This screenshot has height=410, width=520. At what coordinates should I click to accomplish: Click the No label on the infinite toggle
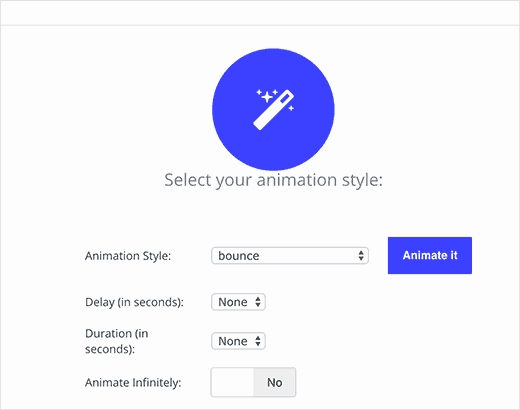(275, 382)
